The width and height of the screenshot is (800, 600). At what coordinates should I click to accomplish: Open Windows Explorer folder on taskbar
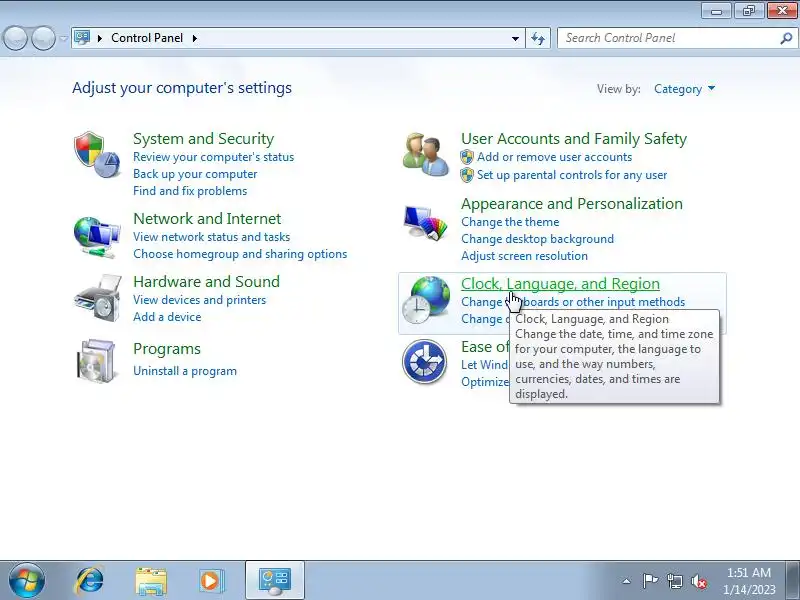(151, 581)
